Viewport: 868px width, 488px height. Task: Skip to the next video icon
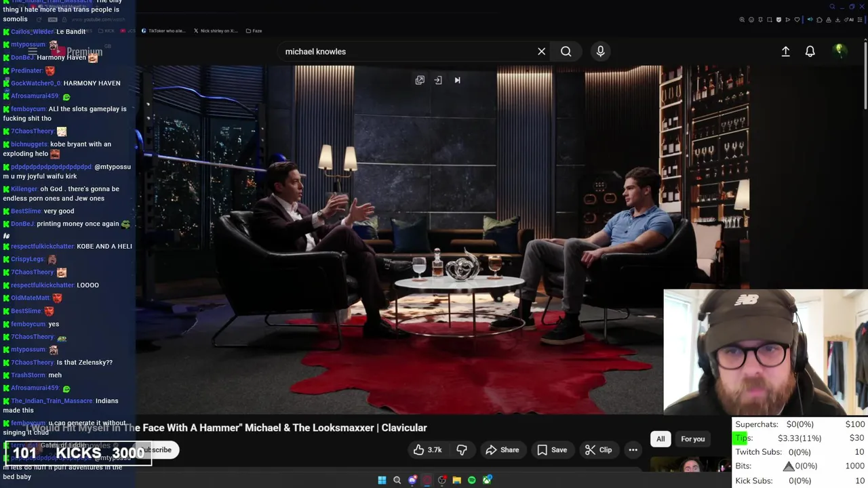point(457,80)
